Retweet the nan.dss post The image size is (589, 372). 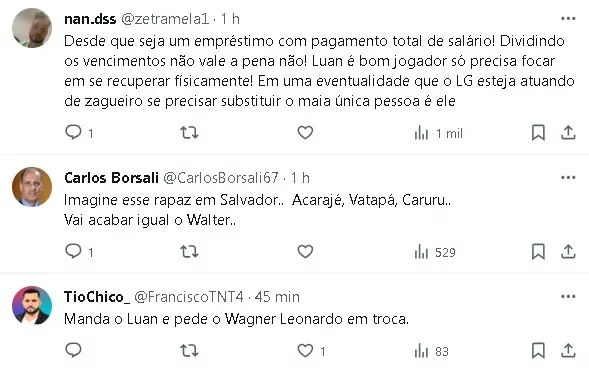(189, 133)
